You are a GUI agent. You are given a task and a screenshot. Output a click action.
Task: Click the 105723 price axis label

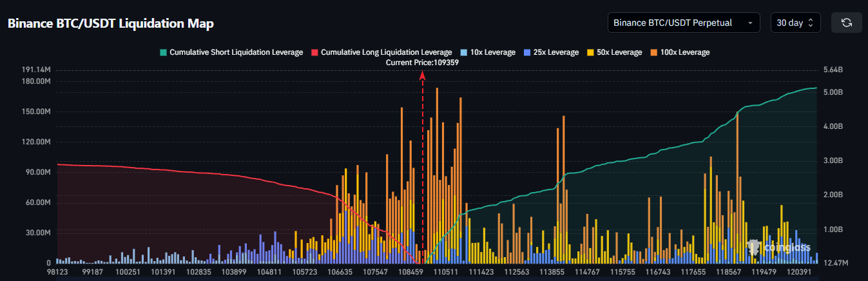click(x=305, y=273)
